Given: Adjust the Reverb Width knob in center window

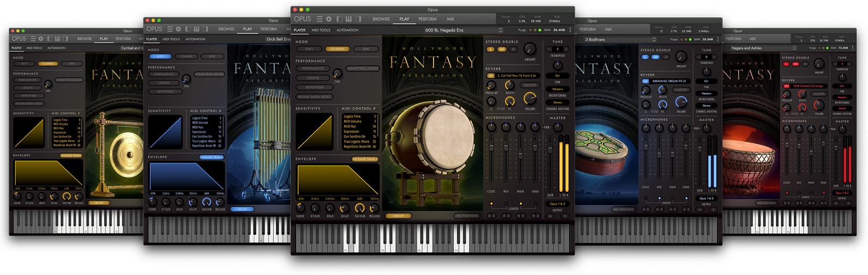Looking at the screenshot, I should coord(510,85).
